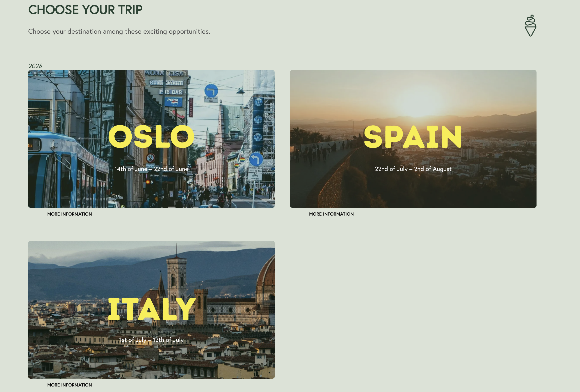580x392 pixels.
Task: Click the yellow ITALY title text
Action: click(x=151, y=309)
